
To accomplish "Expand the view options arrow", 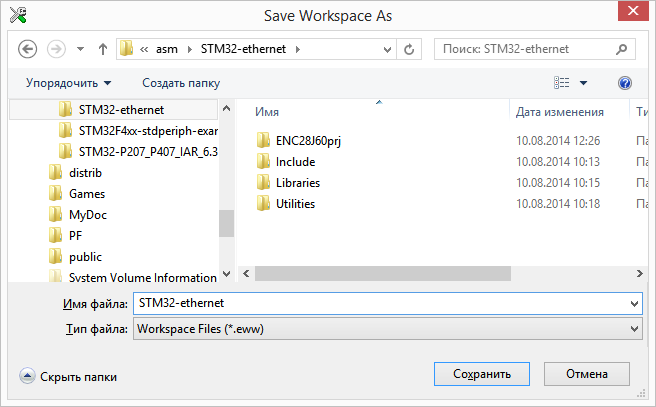I will [583, 83].
